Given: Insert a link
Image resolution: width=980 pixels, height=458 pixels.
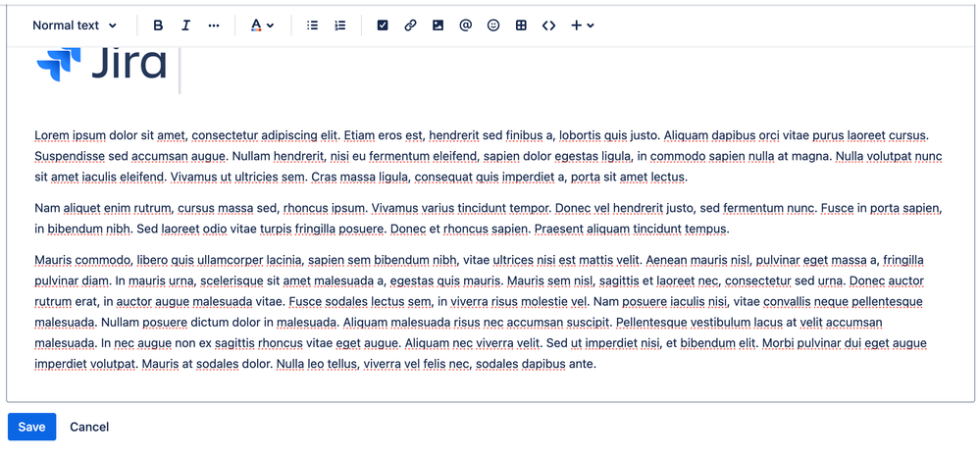Looking at the screenshot, I should pyautogui.click(x=410, y=25).
